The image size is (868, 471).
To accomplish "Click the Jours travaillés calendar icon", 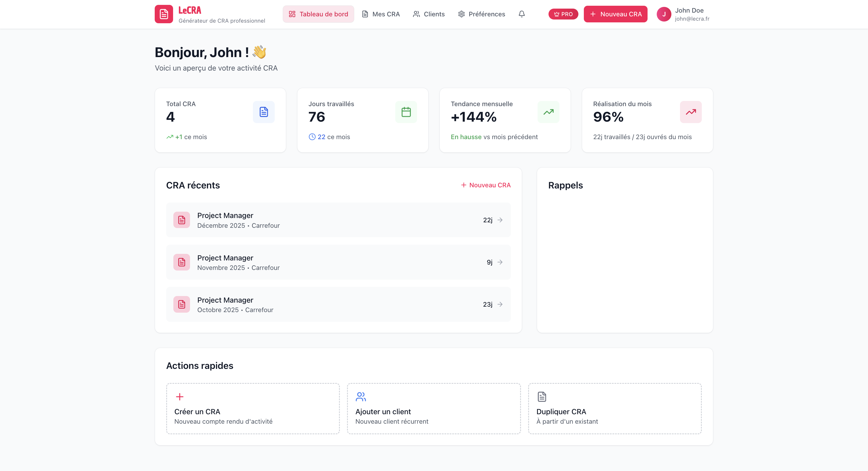I will pos(406,112).
